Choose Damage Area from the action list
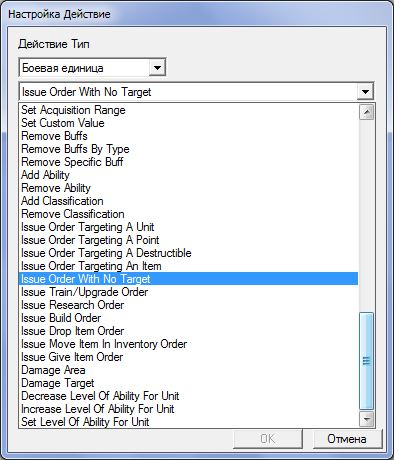This screenshot has height=460, width=411. [x=53, y=370]
